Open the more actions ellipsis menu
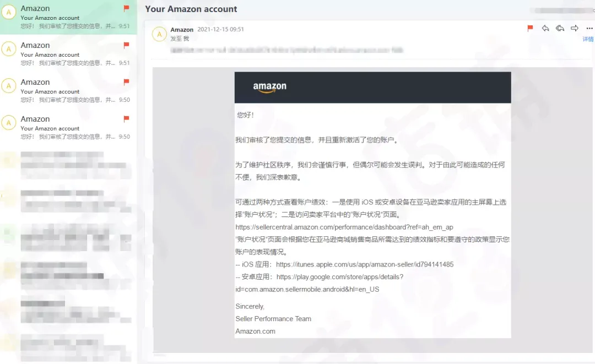The width and height of the screenshot is (595, 364). (589, 29)
